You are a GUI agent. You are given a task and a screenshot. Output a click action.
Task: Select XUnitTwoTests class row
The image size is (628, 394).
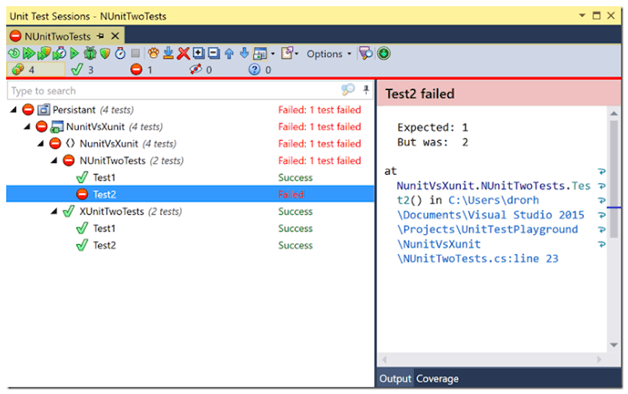click(190, 211)
